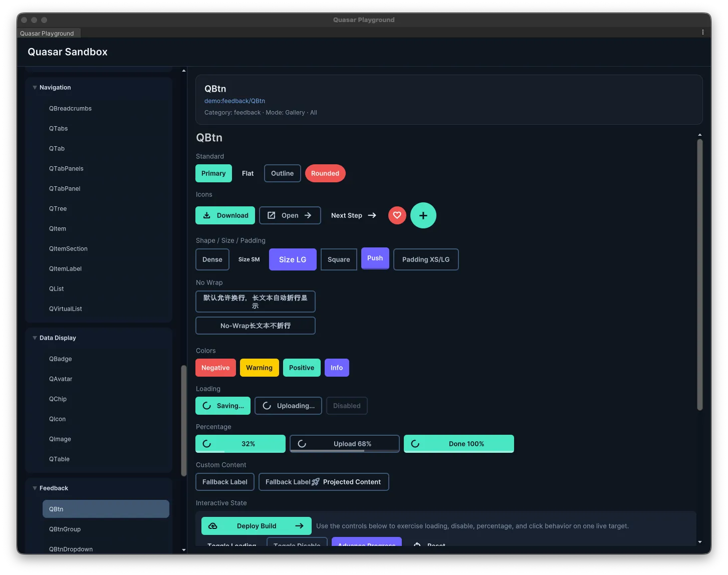This screenshot has height=575, width=728.
Task: Open the three-dot menu in the tab bar
Action: (703, 33)
